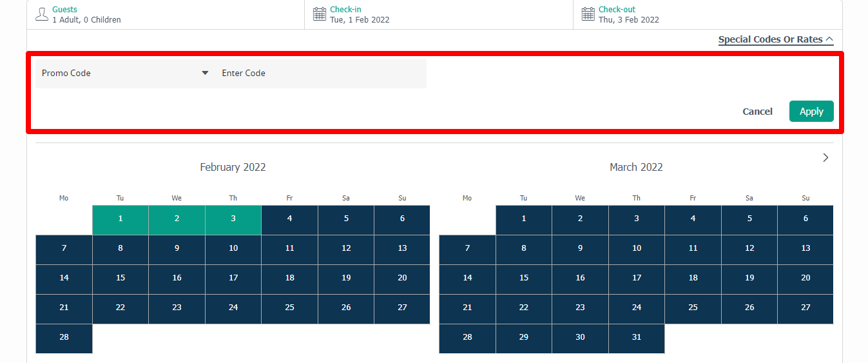Go to next month using right arrow
The width and height of the screenshot is (868, 363).
[x=825, y=157]
